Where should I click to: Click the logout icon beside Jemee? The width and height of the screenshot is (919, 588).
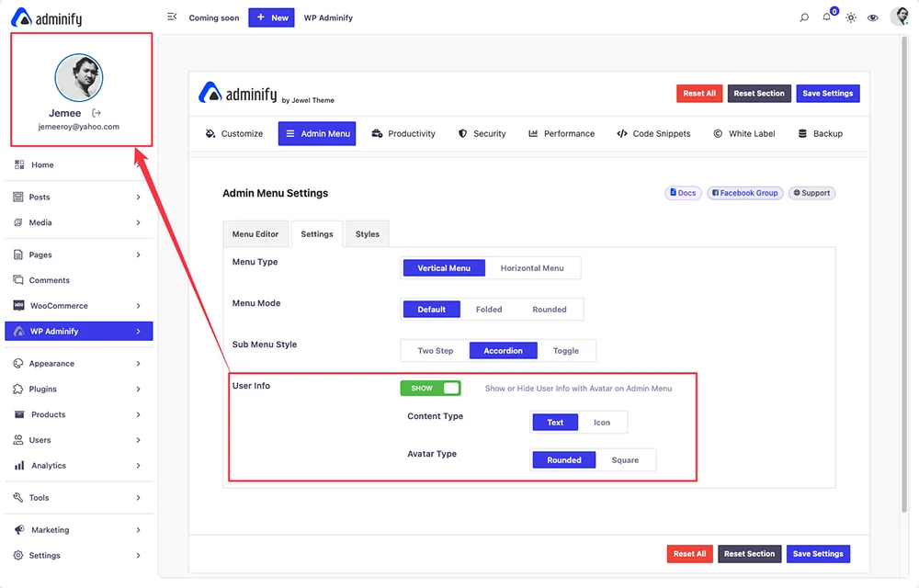tap(96, 113)
